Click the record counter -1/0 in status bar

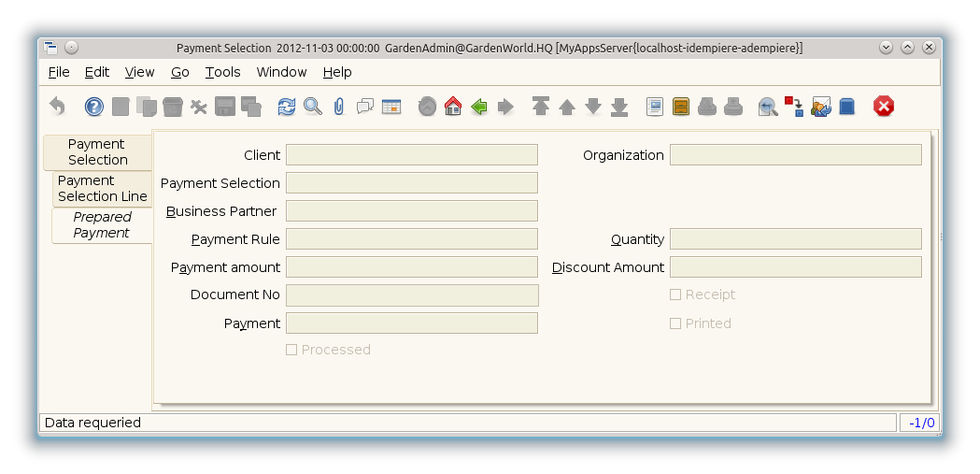(921, 424)
